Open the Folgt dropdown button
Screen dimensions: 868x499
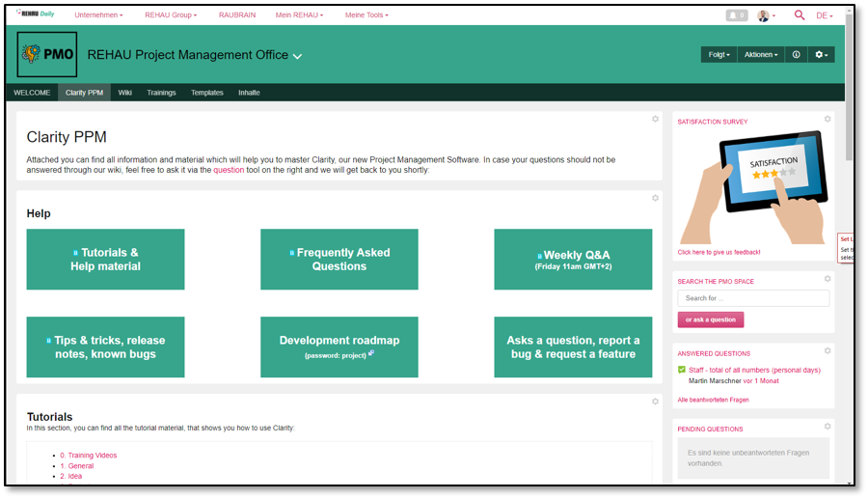719,54
